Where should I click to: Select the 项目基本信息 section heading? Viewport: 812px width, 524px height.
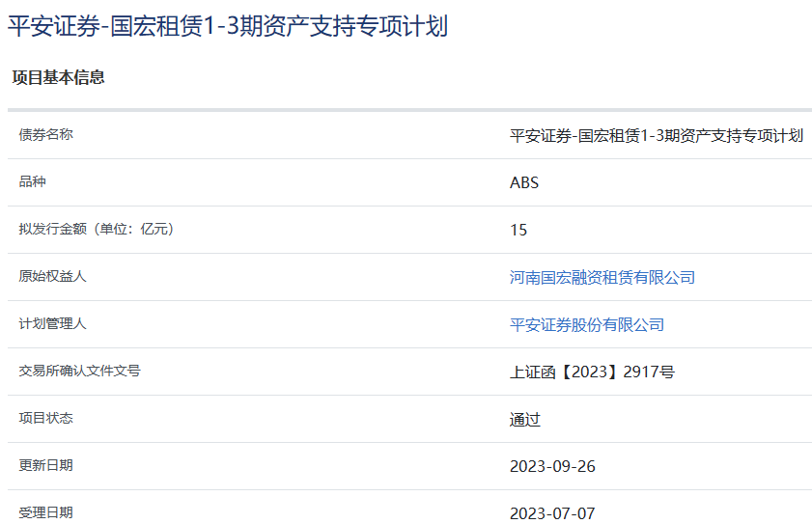click(59, 77)
